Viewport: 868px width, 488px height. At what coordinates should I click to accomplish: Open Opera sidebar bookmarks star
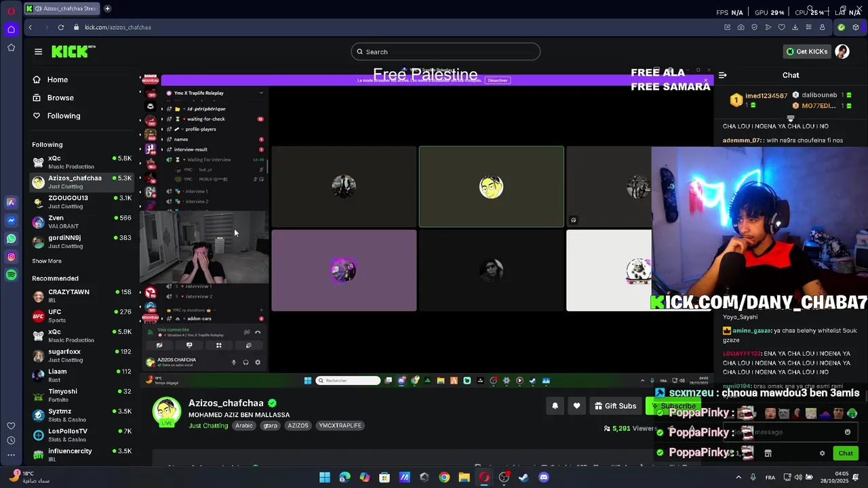point(11,47)
